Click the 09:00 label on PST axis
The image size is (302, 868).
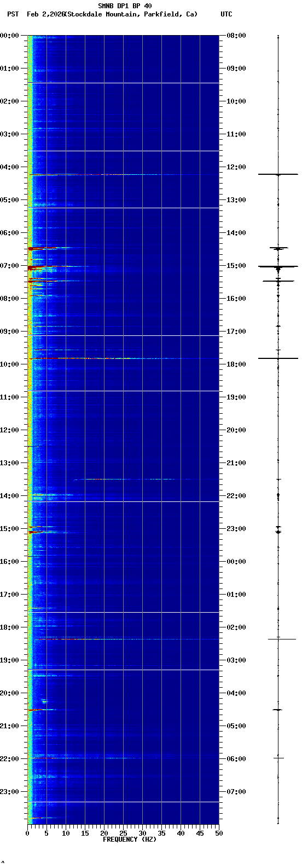[x=9, y=332]
